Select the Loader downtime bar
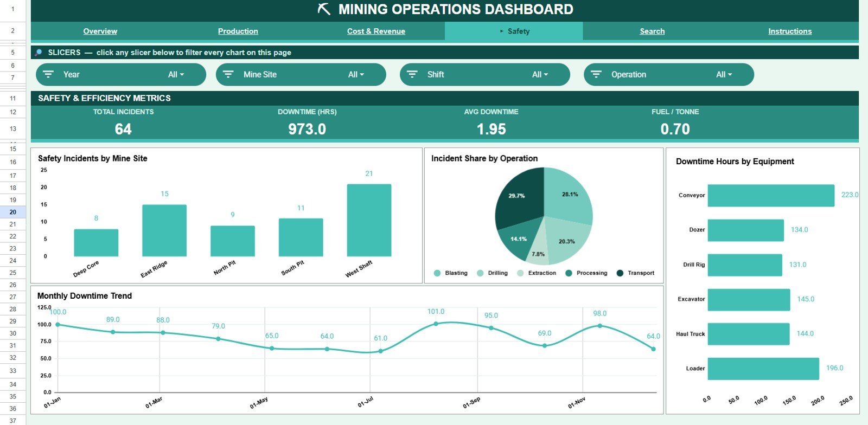 (763, 369)
